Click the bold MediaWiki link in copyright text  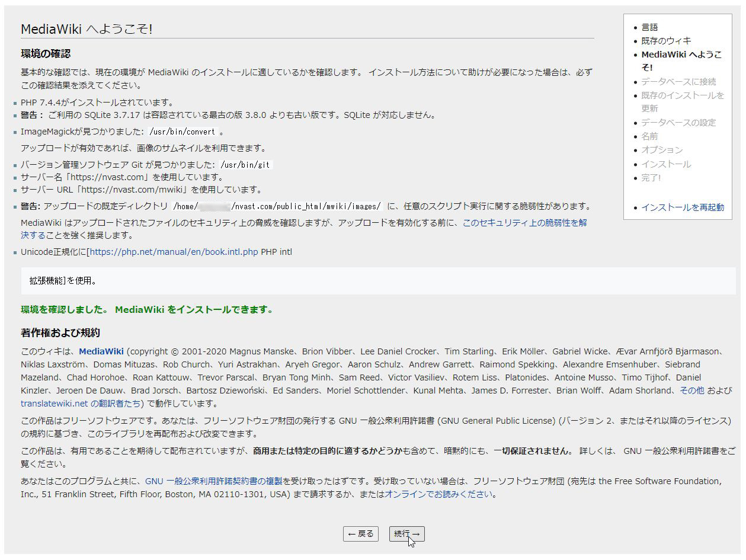pyautogui.click(x=101, y=351)
